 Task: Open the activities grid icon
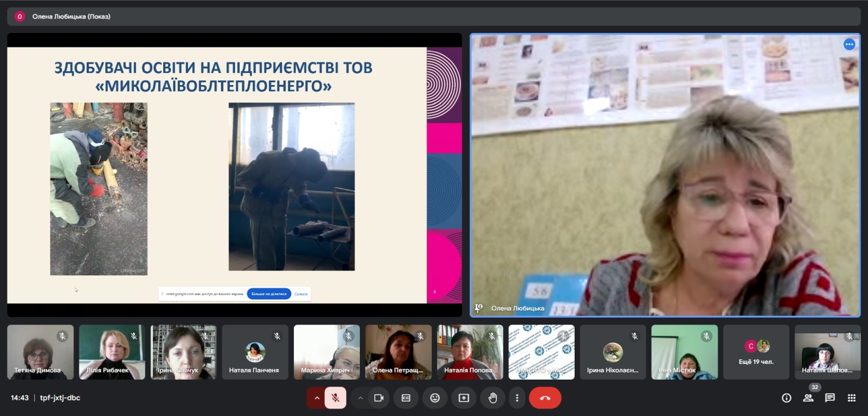coord(852,398)
